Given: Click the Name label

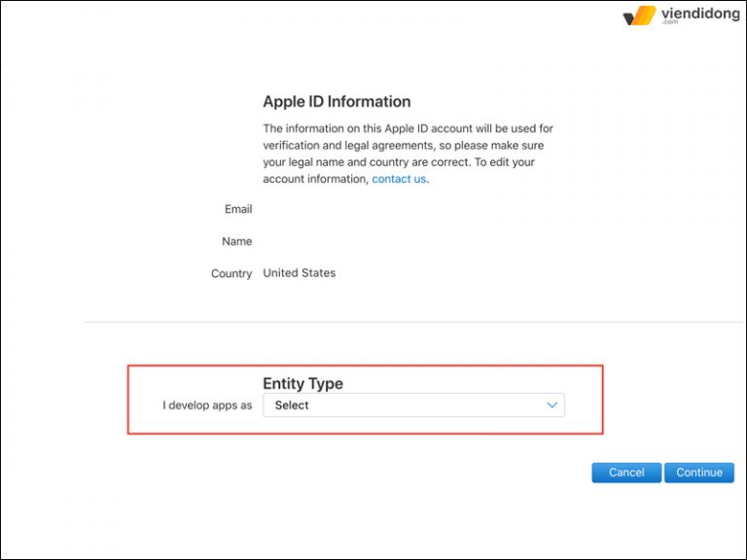Looking at the screenshot, I should (236, 241).
